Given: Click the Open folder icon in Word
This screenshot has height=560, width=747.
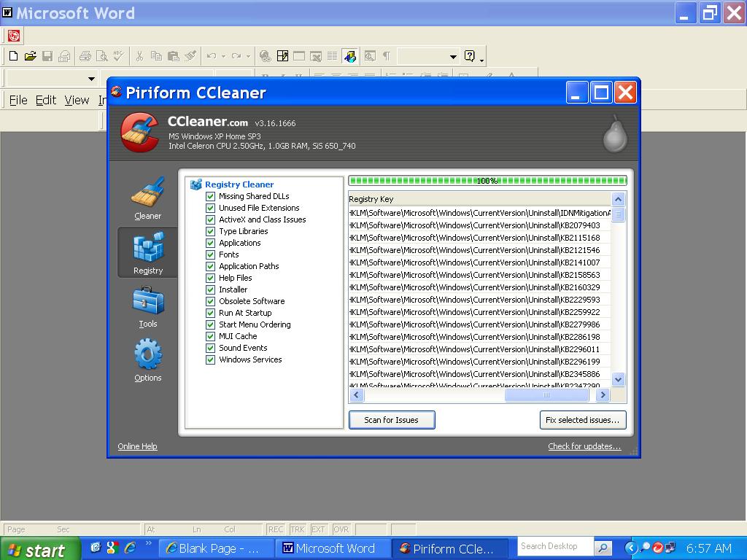Looking at the screenshot, I should (x=30, y=56).
